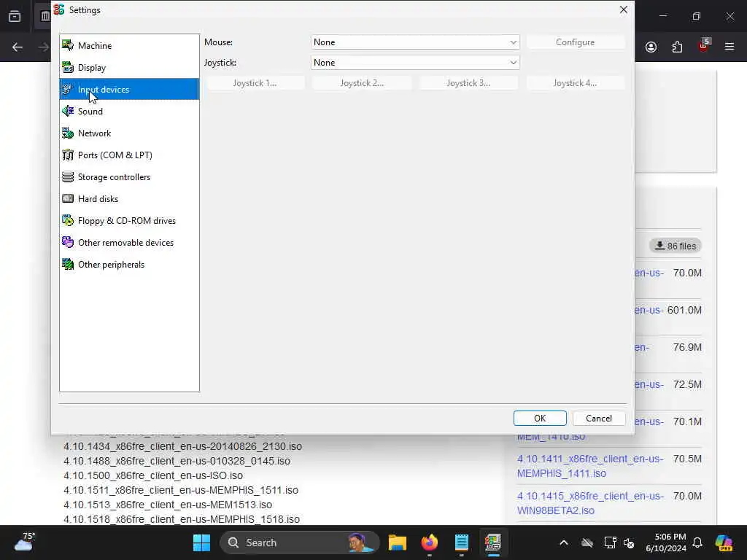Screen dimensions: 747x560
Task: Click the Hard disks icon
Action: pos(68,198)
